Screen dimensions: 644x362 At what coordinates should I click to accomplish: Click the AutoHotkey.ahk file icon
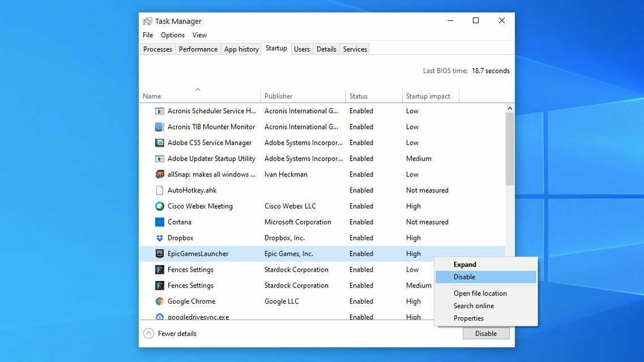(x=159, y=190)
